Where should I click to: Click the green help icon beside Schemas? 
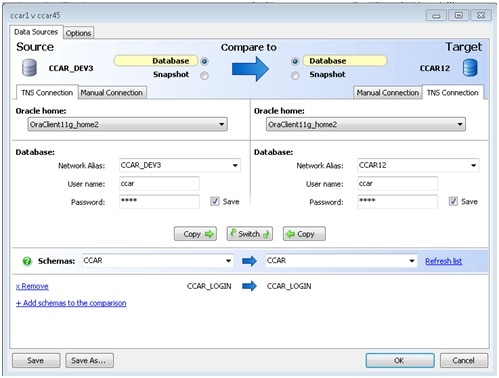pos(27,261)
